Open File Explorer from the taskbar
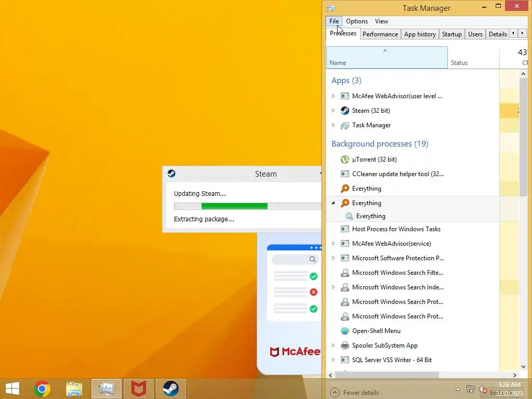Viewport: 532px width, 399px height. coord(74,389)
